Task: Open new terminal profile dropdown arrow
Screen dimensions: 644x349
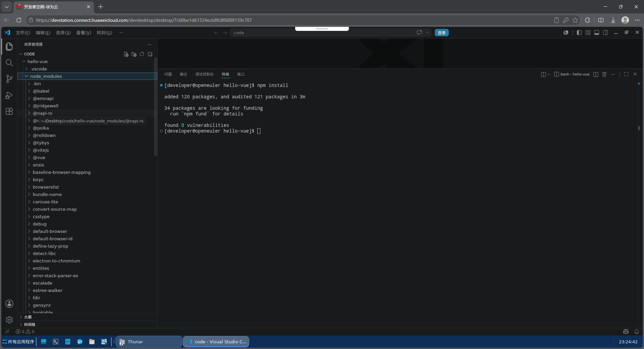Action: (549, 74)
